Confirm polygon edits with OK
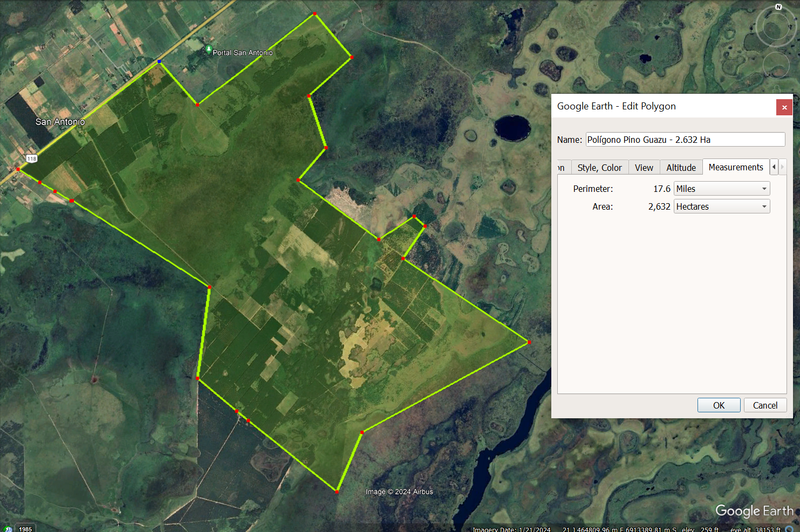The image size is (800, 532). click(719, 405)
